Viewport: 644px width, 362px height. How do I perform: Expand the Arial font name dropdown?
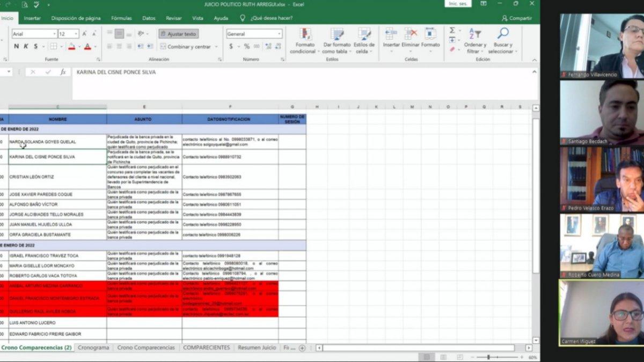point(54,34)
